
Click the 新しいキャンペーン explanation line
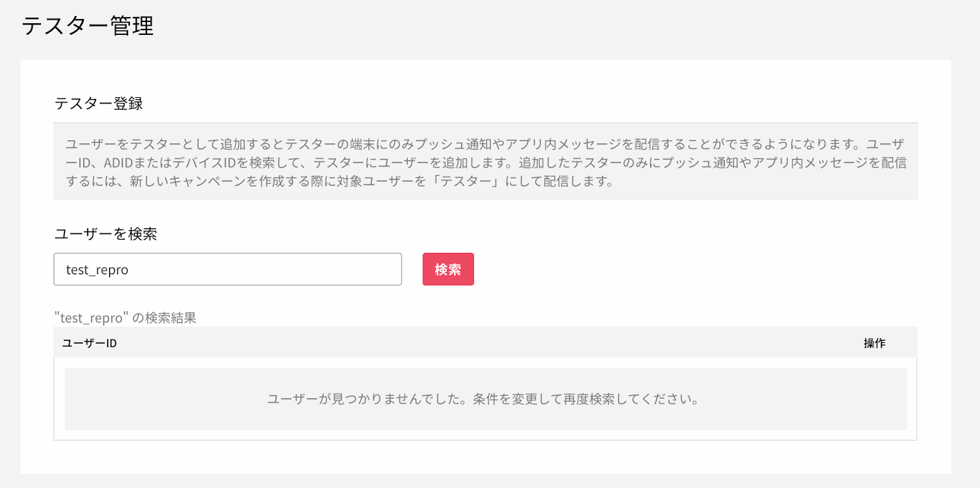click(340, 181)
